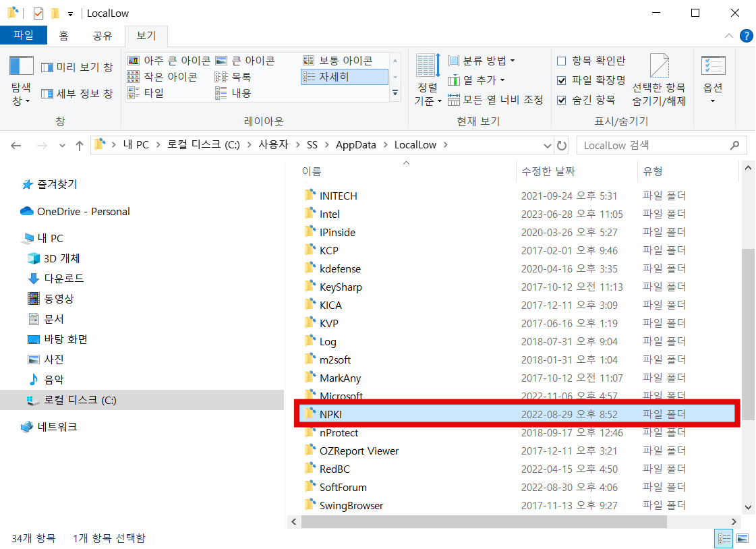This screenshot has width=756, height=549.
Task: Expand chevron after AppData in address bar
Action: 386,145
